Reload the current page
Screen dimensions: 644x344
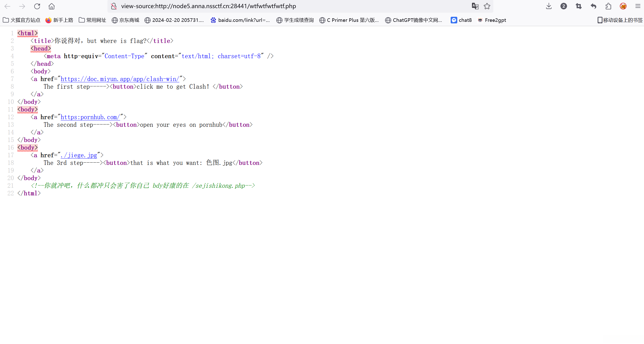point(37,6)
